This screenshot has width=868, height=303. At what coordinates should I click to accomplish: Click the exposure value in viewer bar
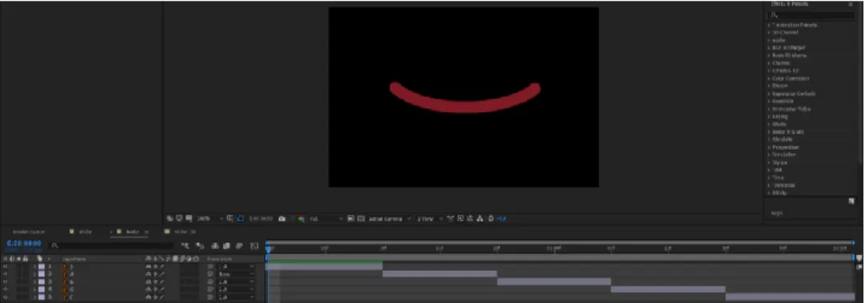coord(501,219)
